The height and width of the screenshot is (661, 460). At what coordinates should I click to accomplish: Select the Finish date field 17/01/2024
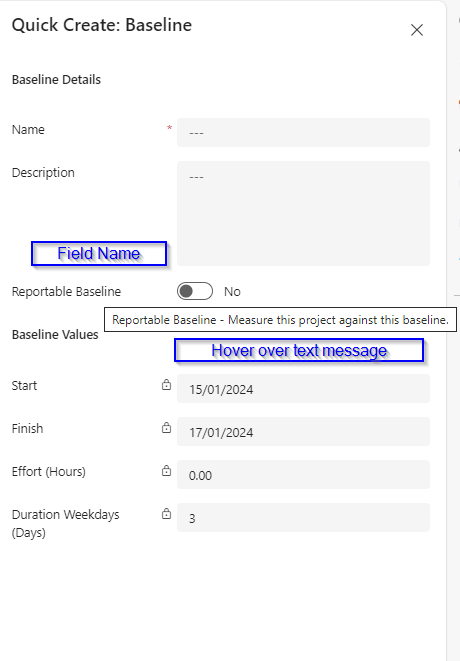coord(303,432)
